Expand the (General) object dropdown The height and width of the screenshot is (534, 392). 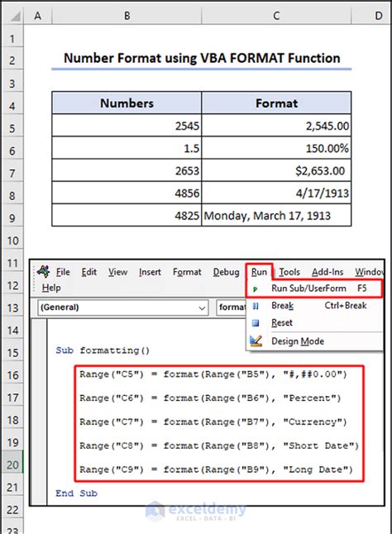202,308
